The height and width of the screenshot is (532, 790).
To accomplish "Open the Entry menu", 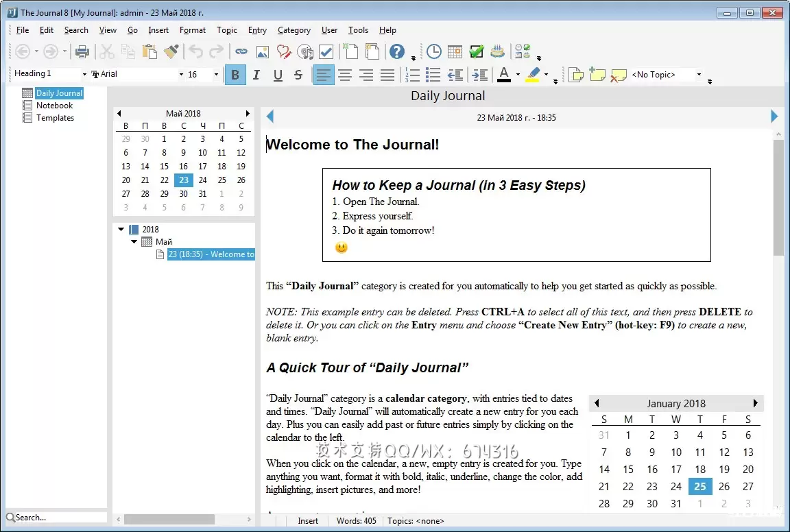I will tap(257, 30).
